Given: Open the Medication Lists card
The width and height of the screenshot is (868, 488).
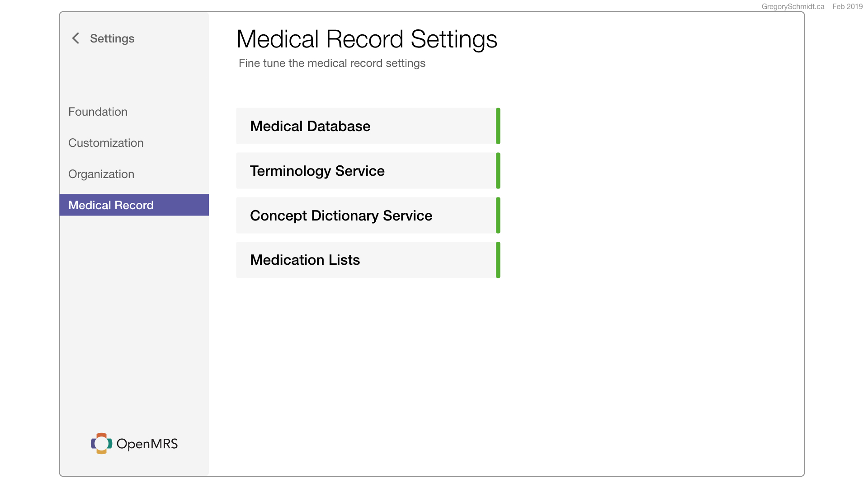Looking at the screenshot, I should point(368,260).
